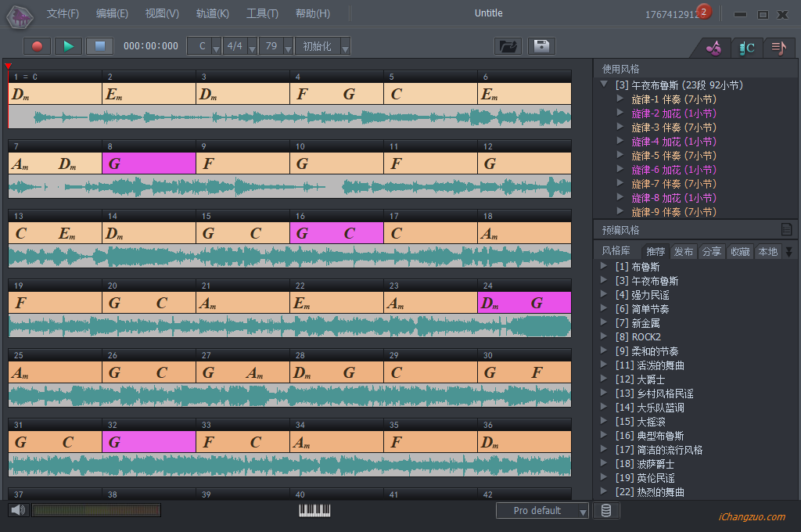The image size is (801, 532).
Task: Stop playback with the square button
Action: (99, 46)
